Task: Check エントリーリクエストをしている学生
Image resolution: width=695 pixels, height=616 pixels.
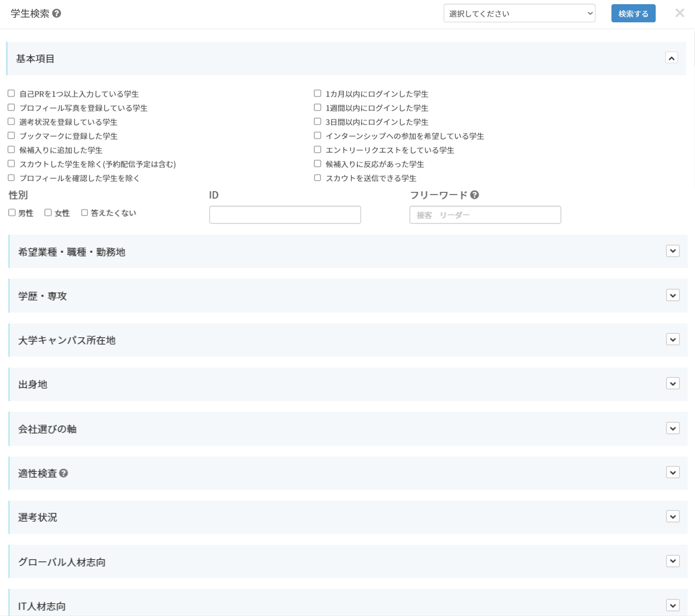Action: coord(317,149)
